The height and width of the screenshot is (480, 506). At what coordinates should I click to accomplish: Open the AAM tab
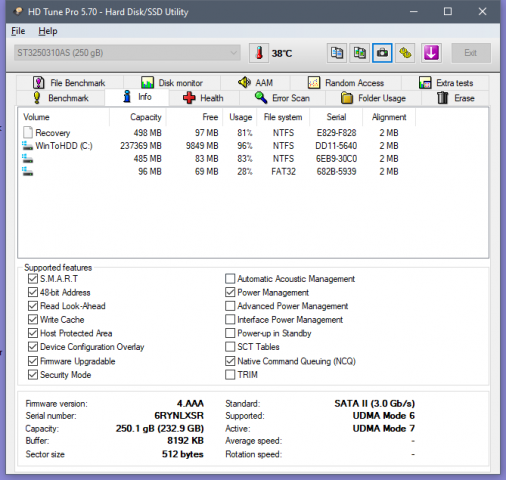coord(255,82)
